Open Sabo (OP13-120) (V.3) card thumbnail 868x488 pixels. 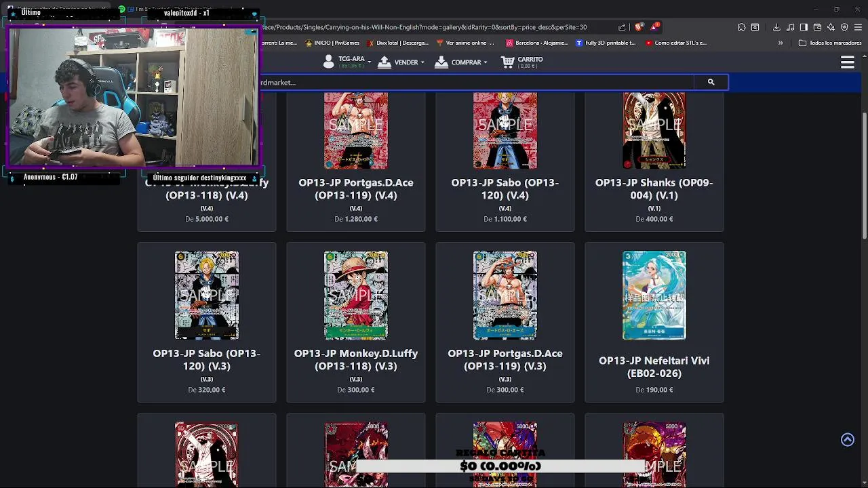coord(207,296)
